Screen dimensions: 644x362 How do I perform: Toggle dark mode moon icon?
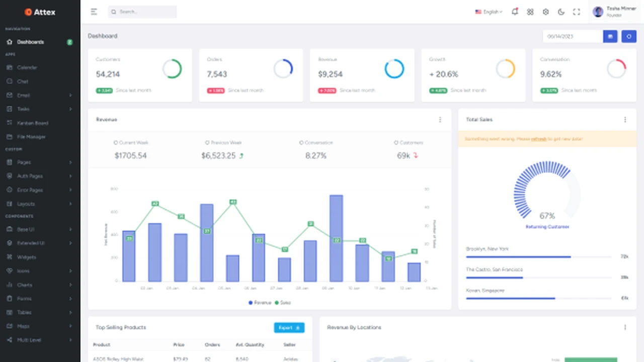point(561,12)
